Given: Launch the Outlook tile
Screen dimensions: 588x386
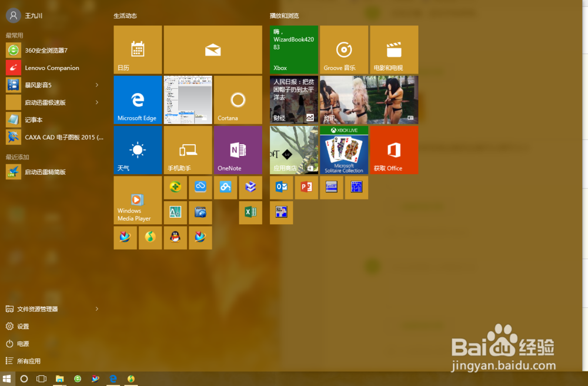Looking at the screenshot, I should tap(281, 188).
